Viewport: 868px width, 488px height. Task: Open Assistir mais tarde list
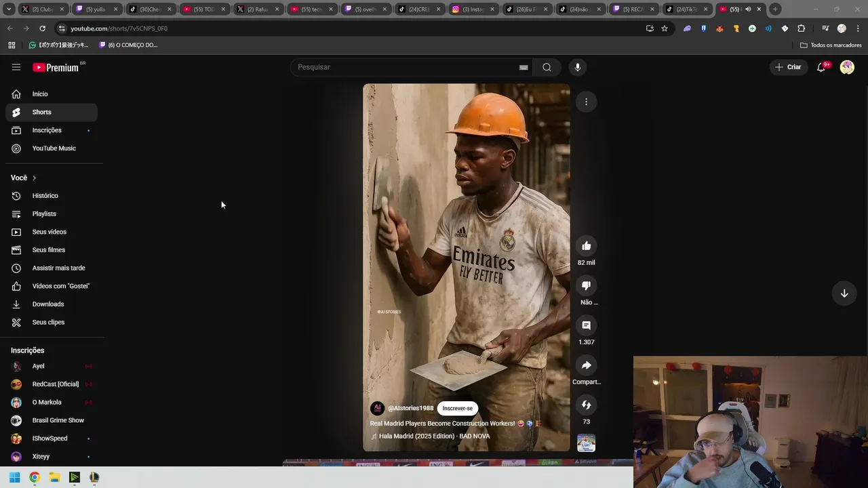coord(52,268)
